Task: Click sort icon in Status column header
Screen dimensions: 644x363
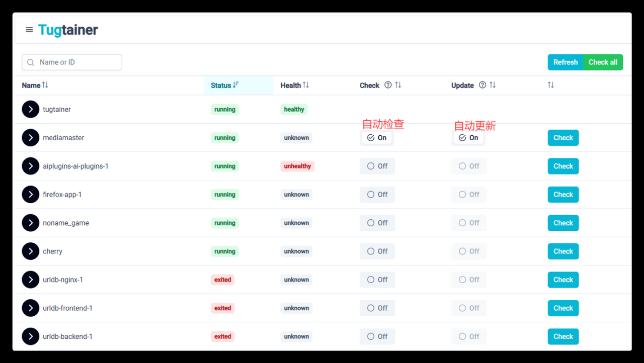Action: [235, 85]
